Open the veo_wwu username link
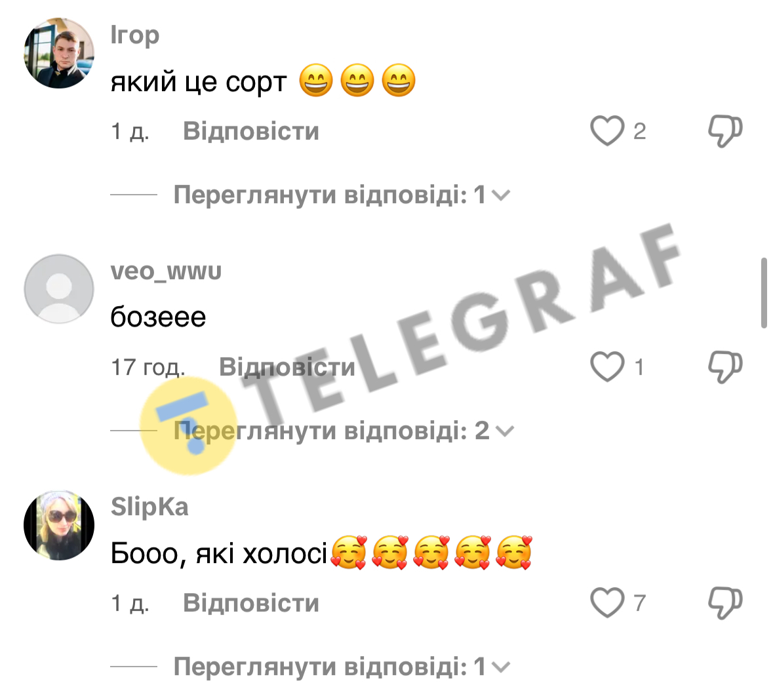The width and height of the screenshot is (773, 700). coord(166,271)
